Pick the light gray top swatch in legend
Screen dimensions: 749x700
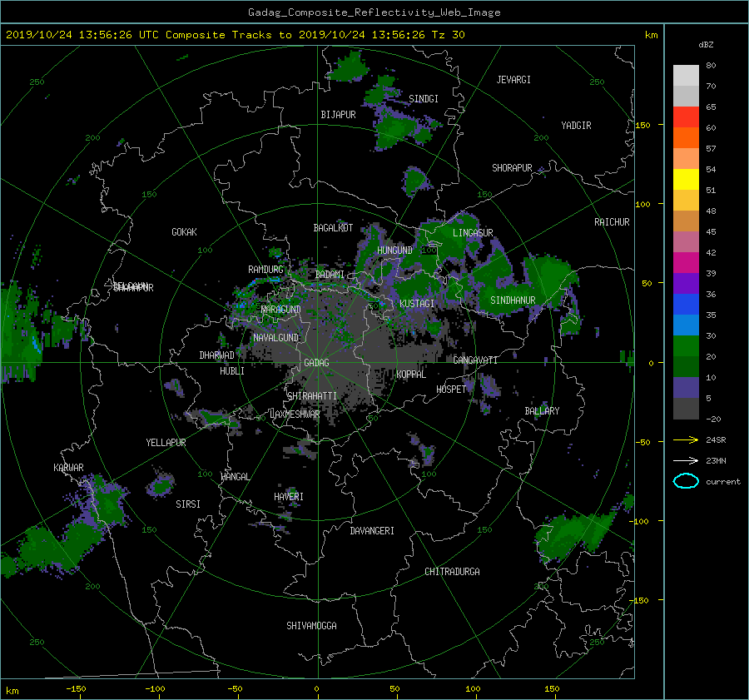pyautogui.click(x=686, y=76)
